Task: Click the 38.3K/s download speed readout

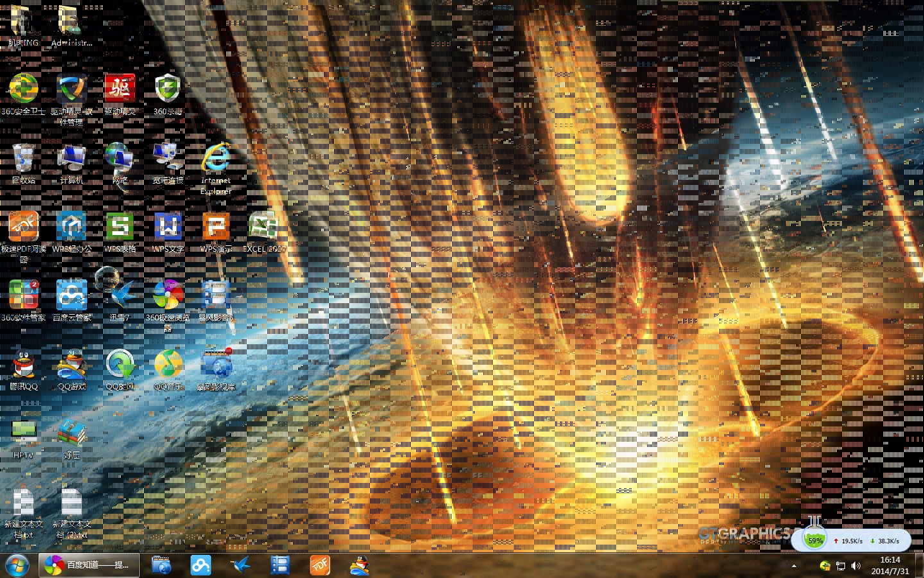Action: [884, 541]
